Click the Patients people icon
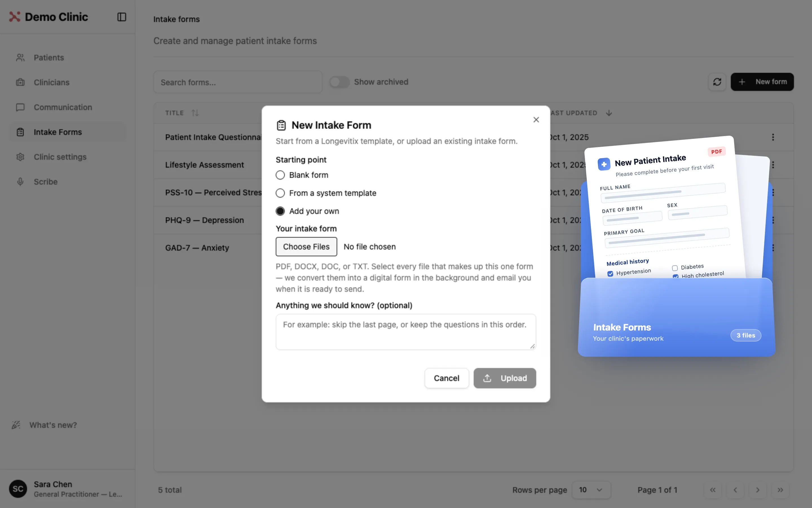Screen dimensions: 812x508 pos(20,58)
